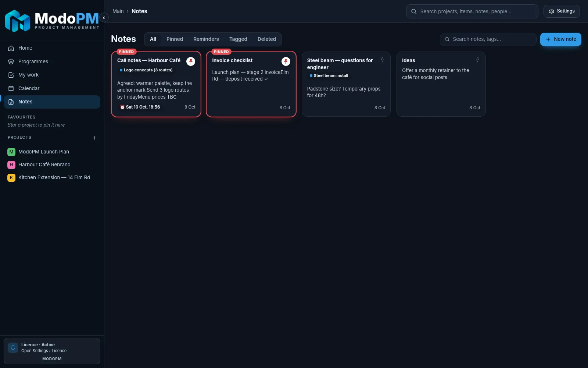The height and width of the screenshot is (368, 588).
Task: Open the Ideas note card text
Action: click(x=435, y=74)
